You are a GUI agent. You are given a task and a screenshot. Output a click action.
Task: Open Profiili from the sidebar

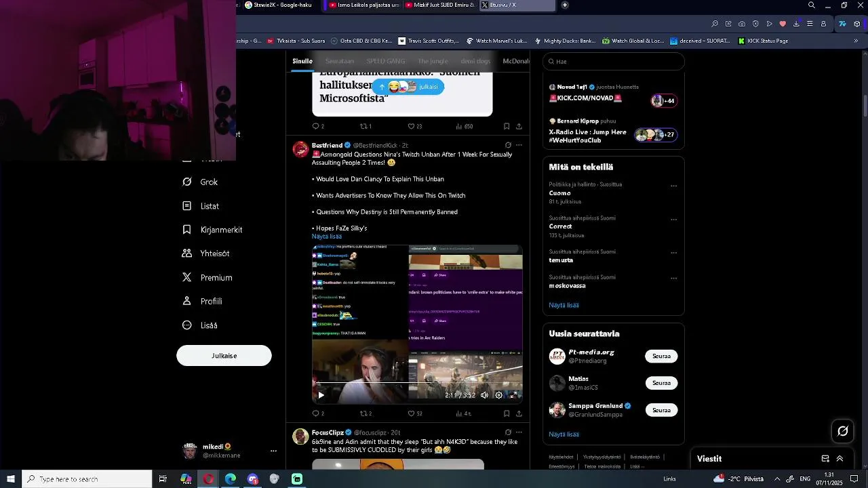tap(203, 301)
